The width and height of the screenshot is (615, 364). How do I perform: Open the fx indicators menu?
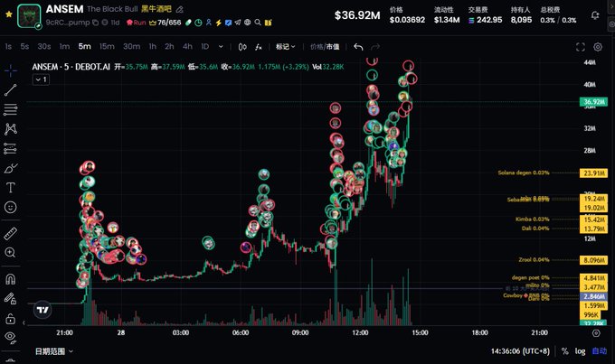point(259,47)
